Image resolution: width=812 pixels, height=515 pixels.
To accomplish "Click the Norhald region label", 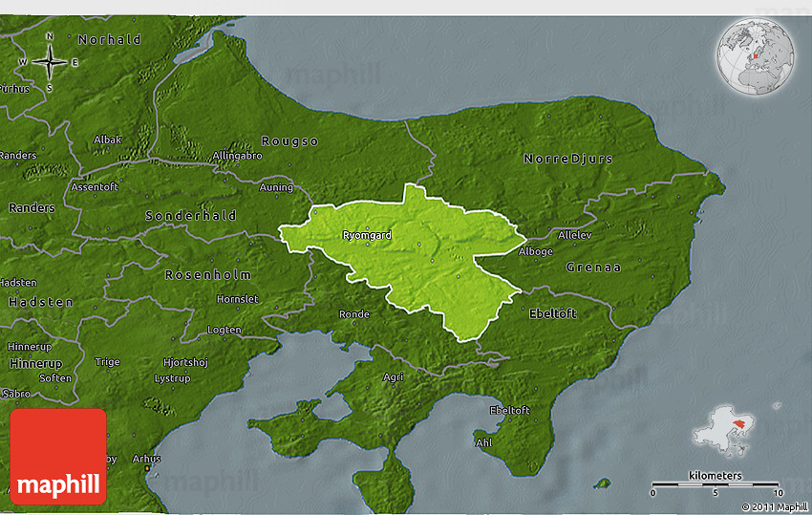I will pyautogui.click(x=109, y=40).
